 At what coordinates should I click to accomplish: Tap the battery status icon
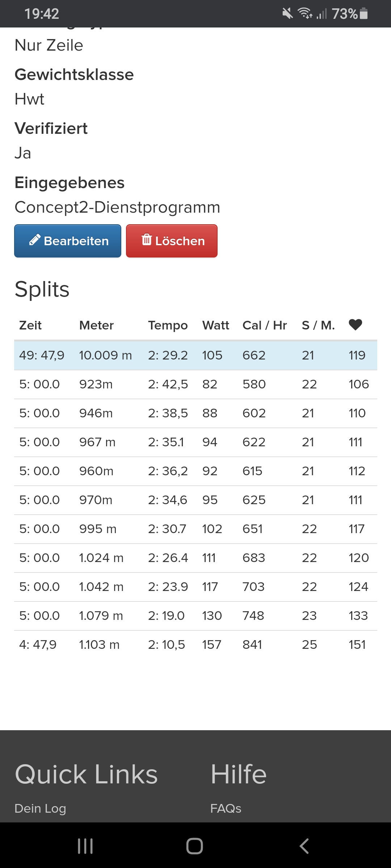[364, 14]
